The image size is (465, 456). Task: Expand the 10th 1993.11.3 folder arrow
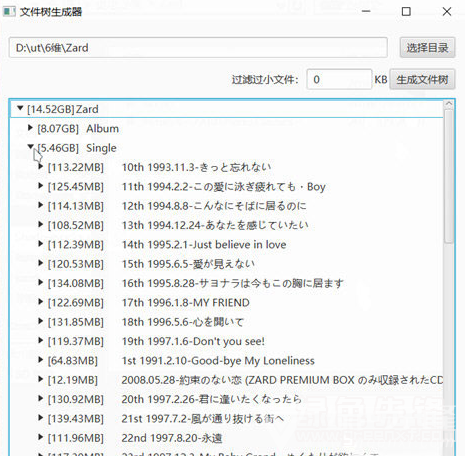pyautogui.click(x=40, y=166)
